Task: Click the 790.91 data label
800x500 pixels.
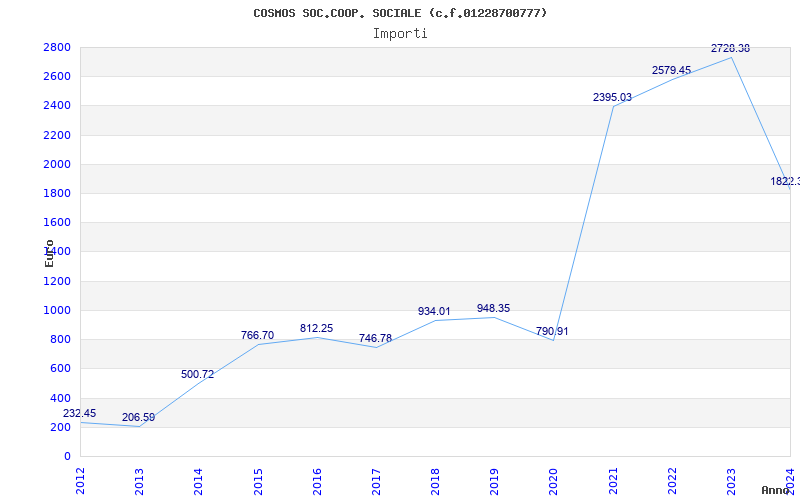Action: pos(552,332)
